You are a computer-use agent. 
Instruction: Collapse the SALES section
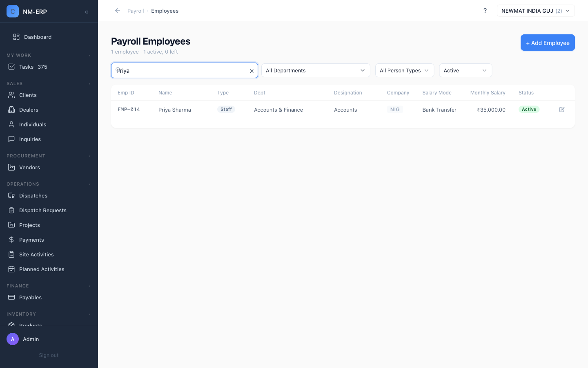49,83
